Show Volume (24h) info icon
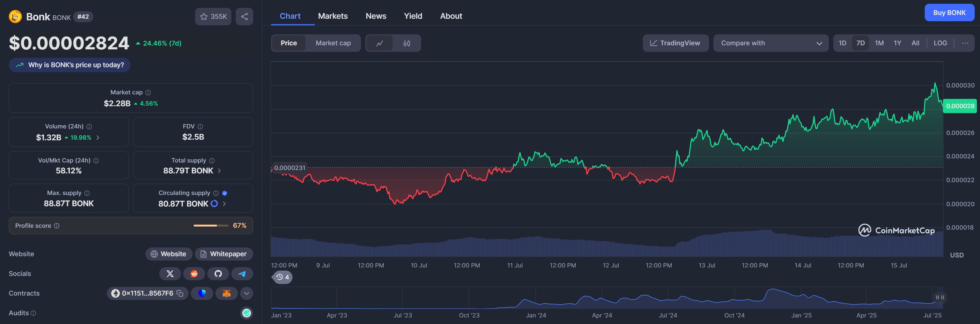Viewport: 980px width, 324px height. tap(89, 127)
